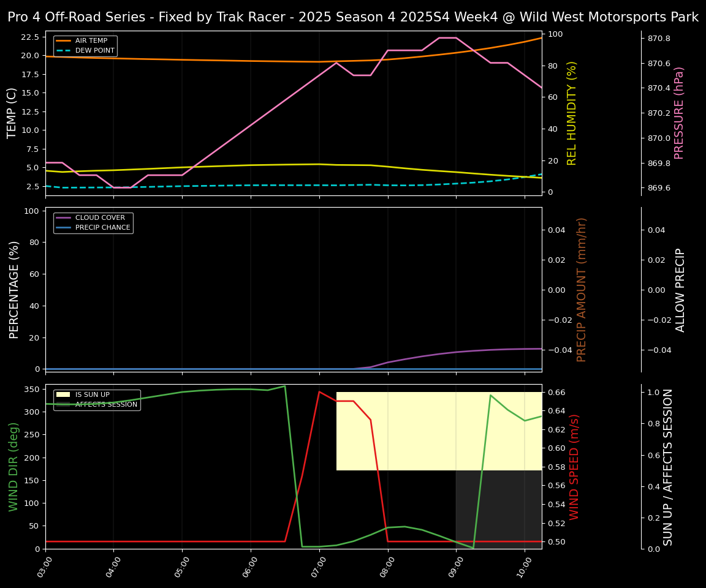Select the PRECIP CHANCE legend entry
The height and width of the screenshot is (588, 706).
(102, 228)
